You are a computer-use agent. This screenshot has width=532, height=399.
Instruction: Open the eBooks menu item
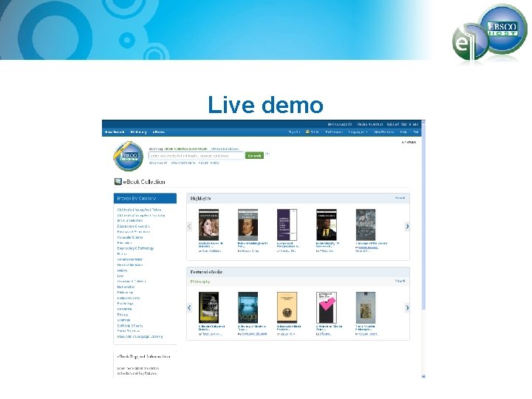[159, 132]
